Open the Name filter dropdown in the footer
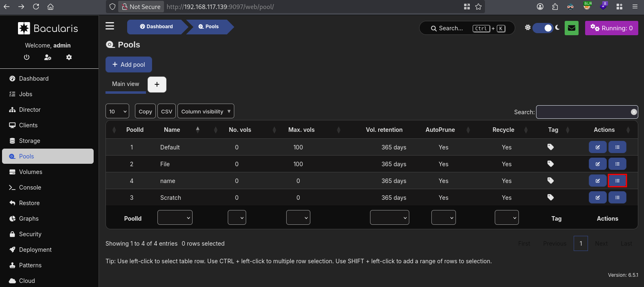This screenshot has width=644, height=287. coord(175,218)
